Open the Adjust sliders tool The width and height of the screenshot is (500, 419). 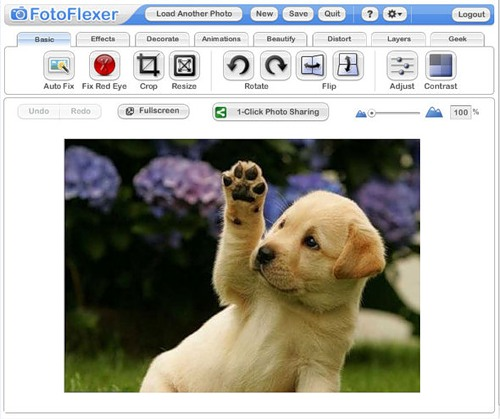pyautogui.click(x=402, y=65)
